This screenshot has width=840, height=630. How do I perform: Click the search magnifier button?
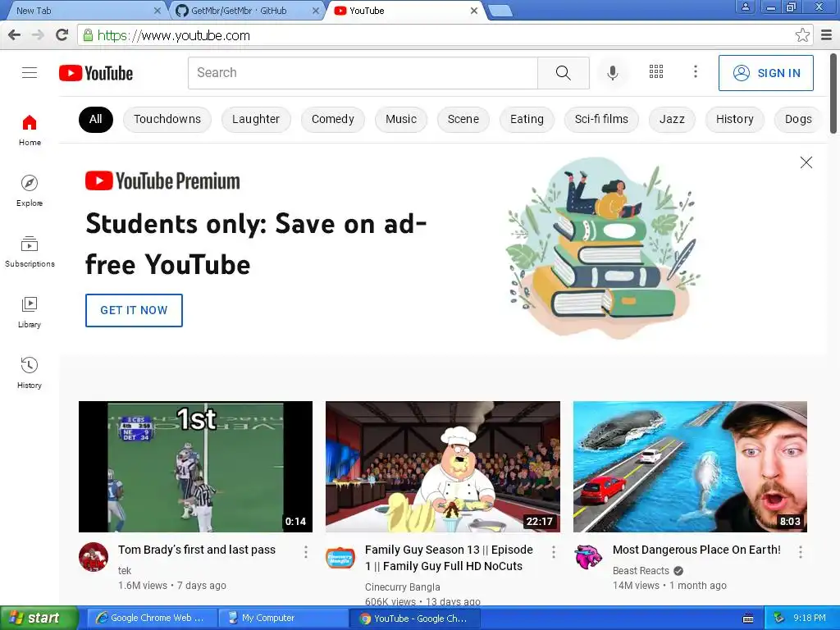[563, 73]
